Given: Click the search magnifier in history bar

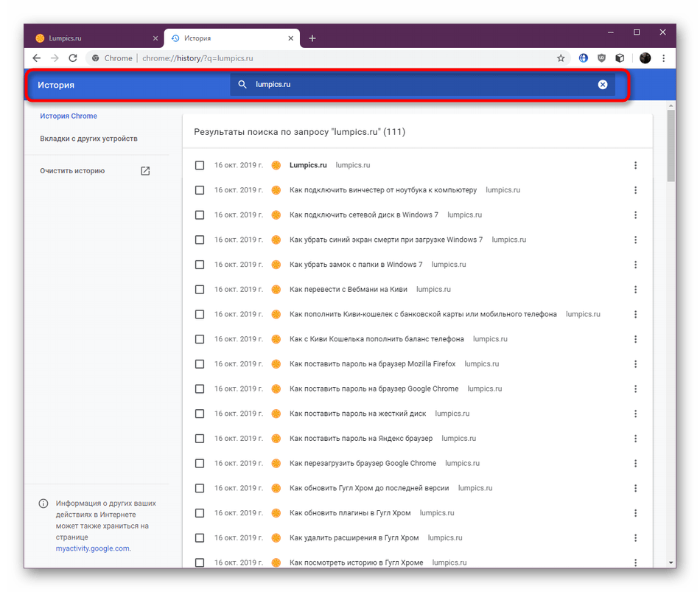Looking at the screenshot, I should 242,85.
